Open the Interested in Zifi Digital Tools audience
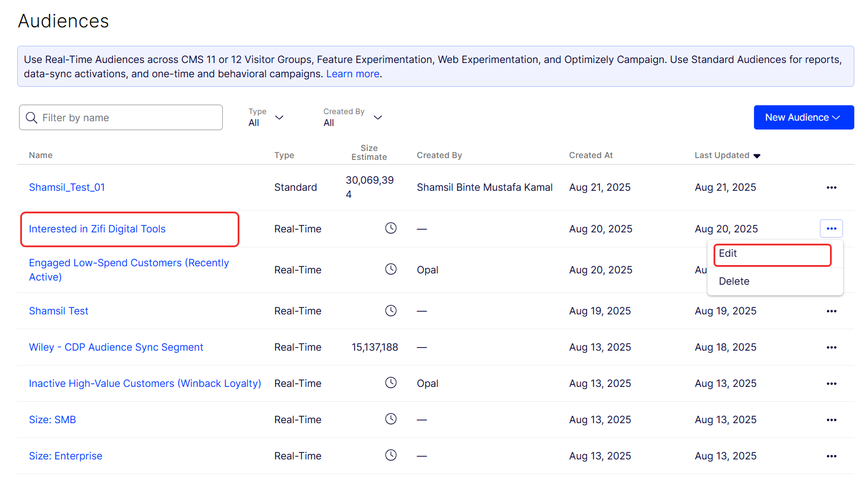The image size is (868, 482). 97,229
